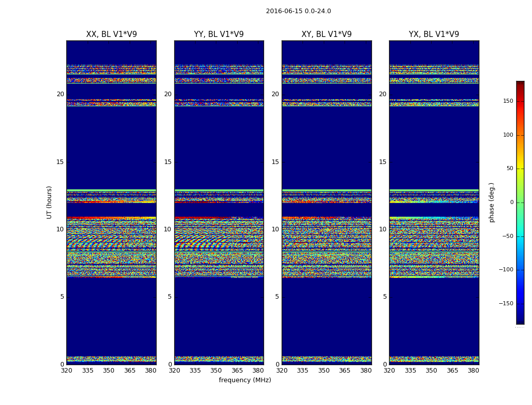Click the 365 x-tick label under the XY panel
The image size is (532, 405).
tap(345, 371)
